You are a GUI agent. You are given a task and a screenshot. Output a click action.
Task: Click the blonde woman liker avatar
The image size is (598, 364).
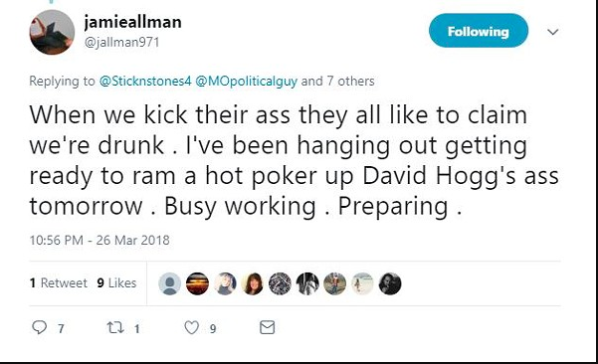point(225,283)
